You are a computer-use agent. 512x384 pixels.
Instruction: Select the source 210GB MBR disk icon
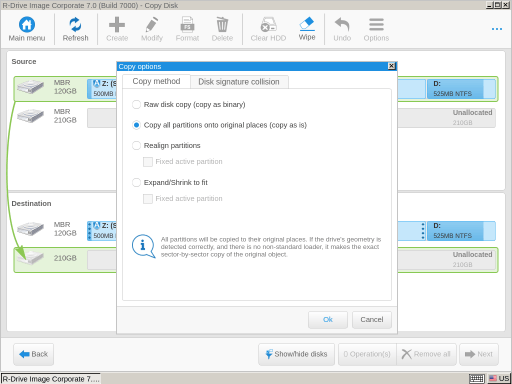tap(30, 116)
